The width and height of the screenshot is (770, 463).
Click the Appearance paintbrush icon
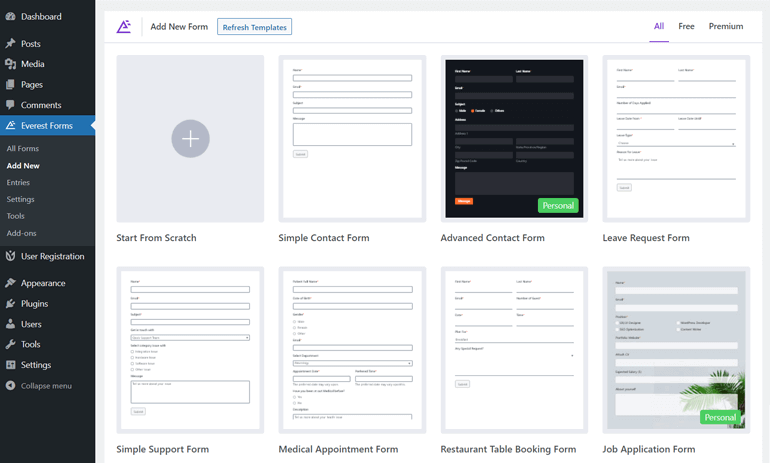pos(10,283)
